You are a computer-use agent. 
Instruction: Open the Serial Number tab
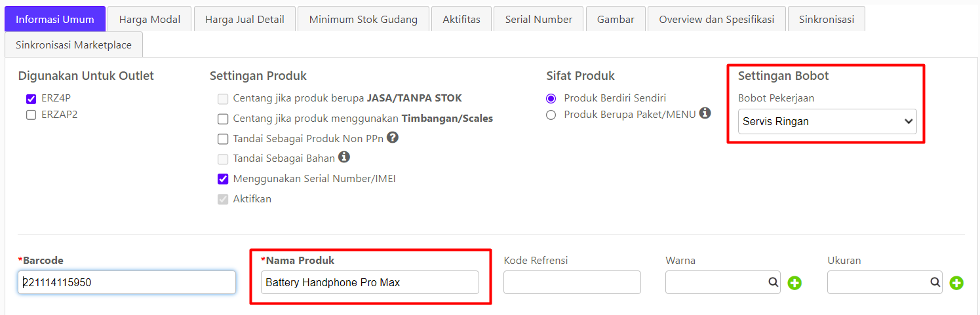[x=539, y=19]
